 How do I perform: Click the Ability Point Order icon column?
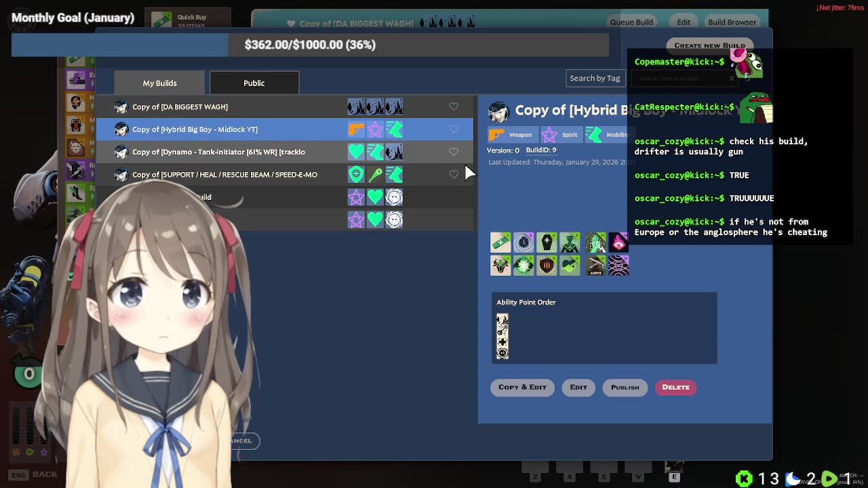(502, 336)
